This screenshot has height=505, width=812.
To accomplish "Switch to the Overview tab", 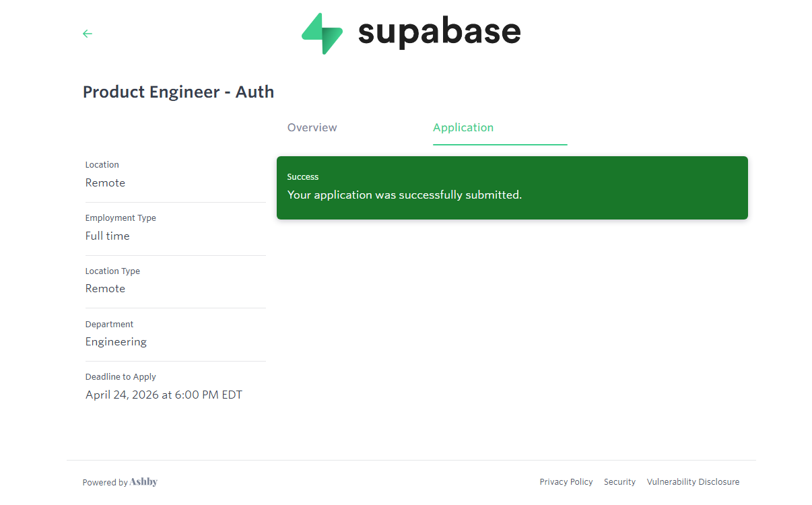I will pyautogui.click(x=312, y=128).
